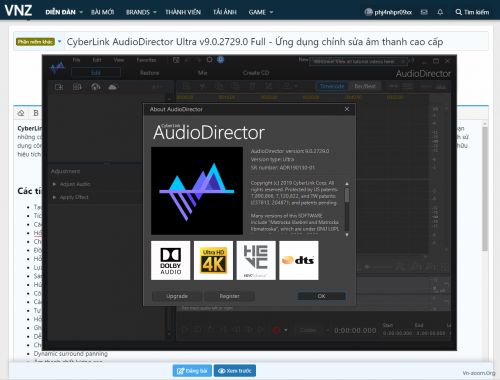Go to the BÀI MỚI menu item

pyautogui.click(x=102, y=12)
